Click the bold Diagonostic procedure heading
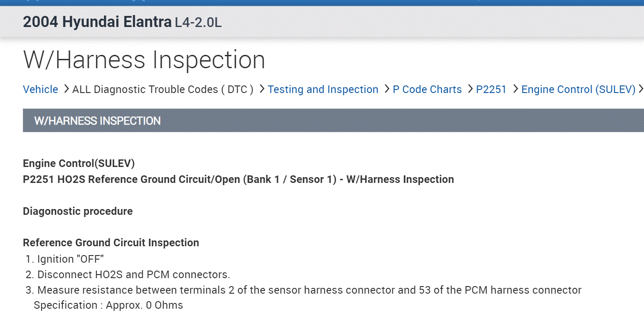This screenshot has width=644, height=322. click(78, 211)
